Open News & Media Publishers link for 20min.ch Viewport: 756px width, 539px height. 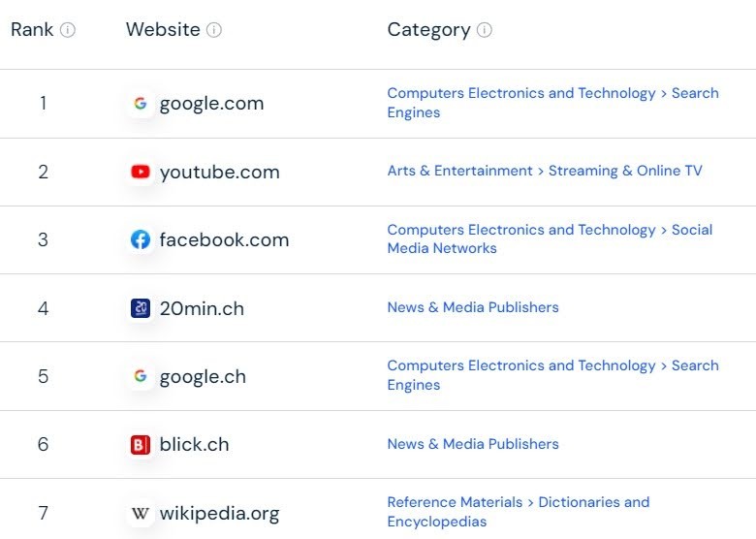point(473,307)
